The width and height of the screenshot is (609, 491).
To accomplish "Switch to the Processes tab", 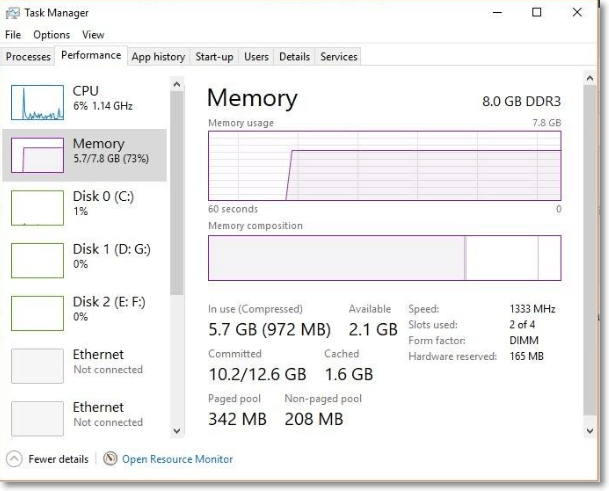I will [x=29, y=57].
